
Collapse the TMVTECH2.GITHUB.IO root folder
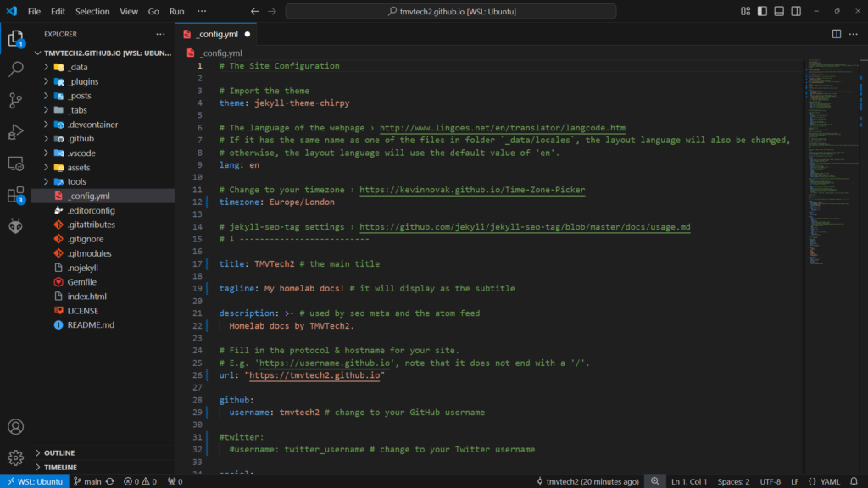click(x=103, y=53)
